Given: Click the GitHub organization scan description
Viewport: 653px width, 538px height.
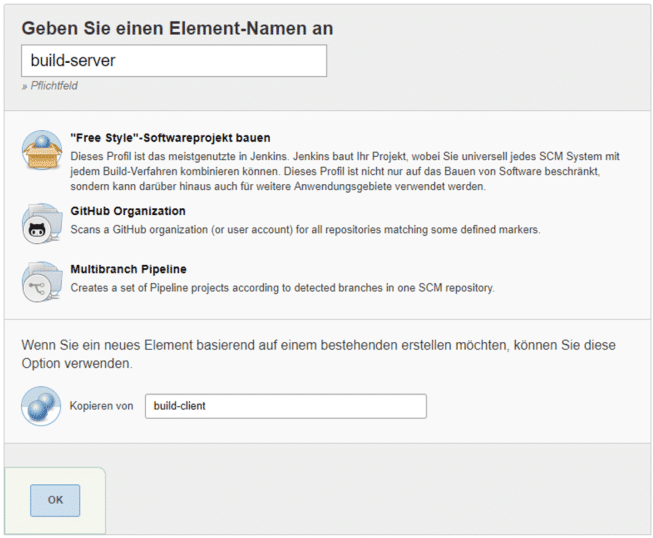Looking at the screenshot, I should [305, 229].
